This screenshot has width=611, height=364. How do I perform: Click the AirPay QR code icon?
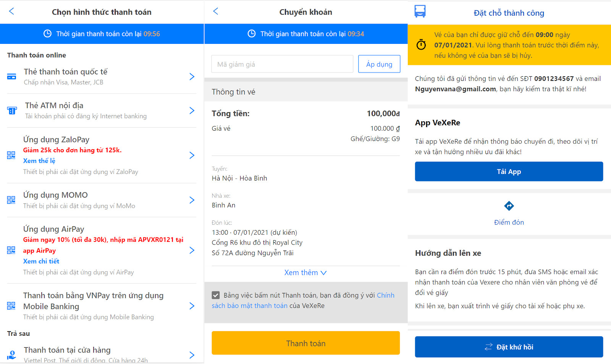(11, 250)
